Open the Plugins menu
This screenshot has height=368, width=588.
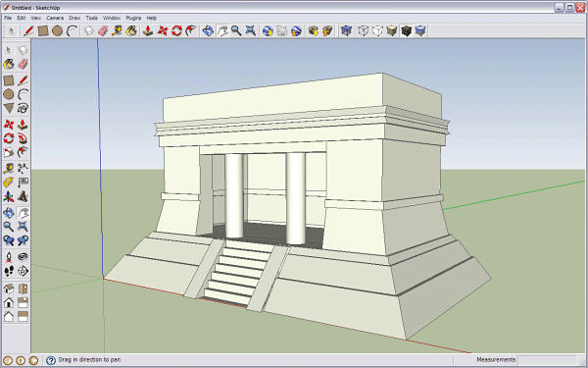click(x=133, y=18)
